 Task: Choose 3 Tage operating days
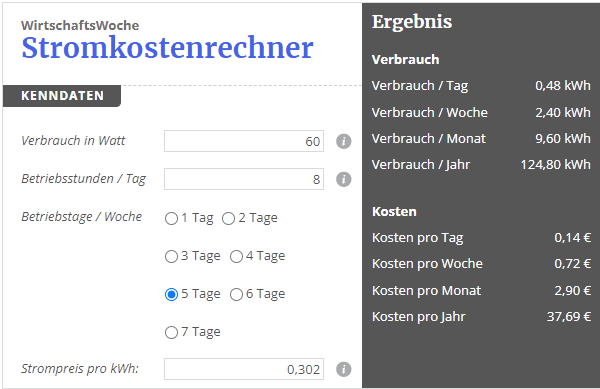point(171,256)
